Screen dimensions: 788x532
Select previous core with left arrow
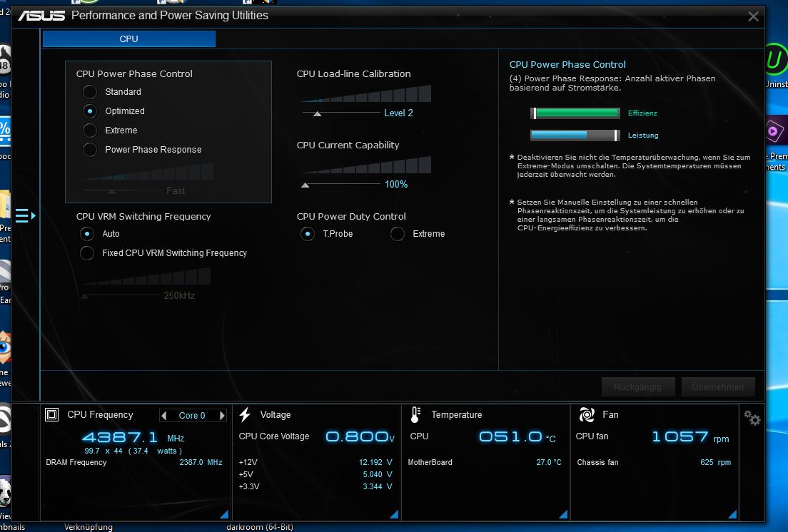pos(164,416)
